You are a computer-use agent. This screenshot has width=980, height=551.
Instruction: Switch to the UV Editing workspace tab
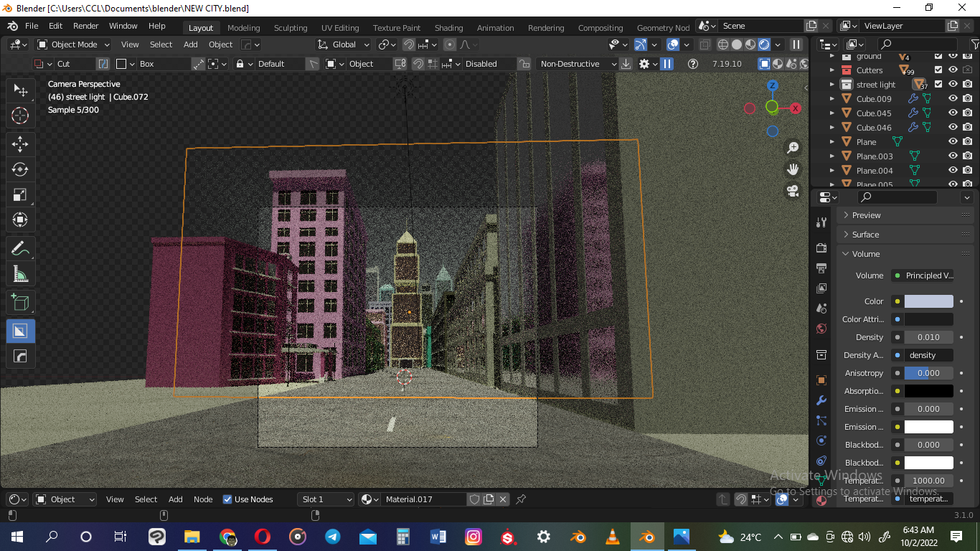pyautogui.click(x=340, y=28)
